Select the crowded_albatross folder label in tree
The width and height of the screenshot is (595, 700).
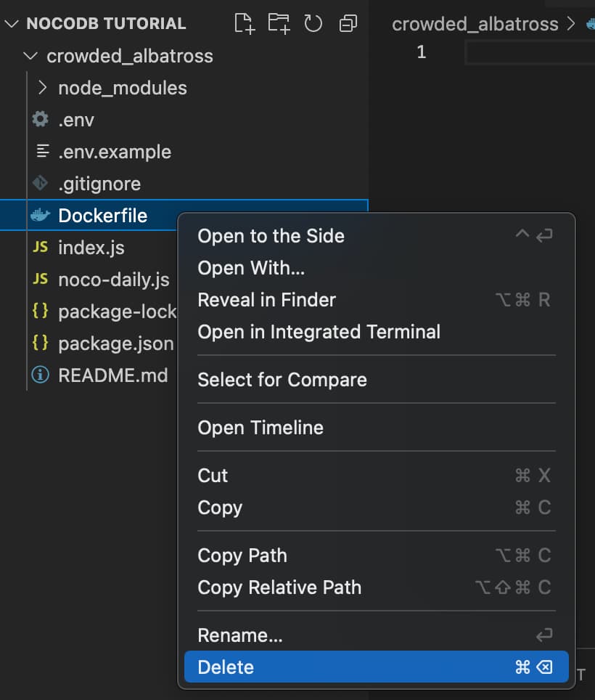(130, 56)
